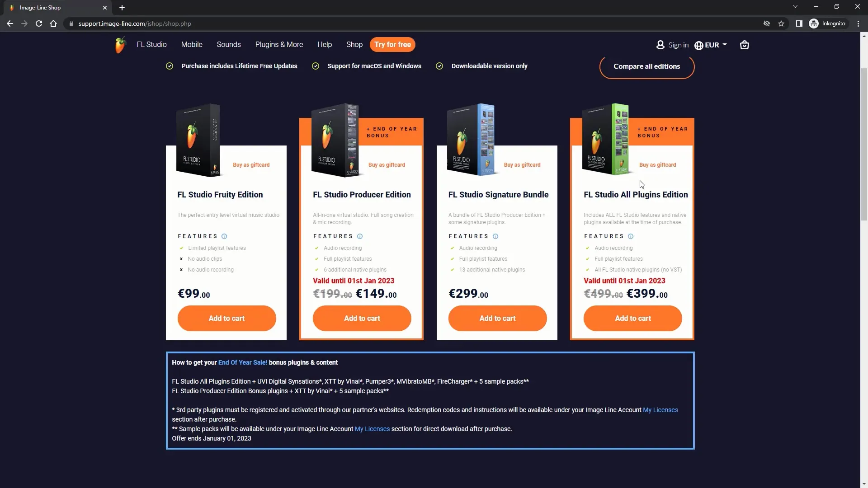Viewport: 868px width, 488px height.
Task: Open Signature Bundle features info icon
Action: pyautogui.click(x=495, y=236)
